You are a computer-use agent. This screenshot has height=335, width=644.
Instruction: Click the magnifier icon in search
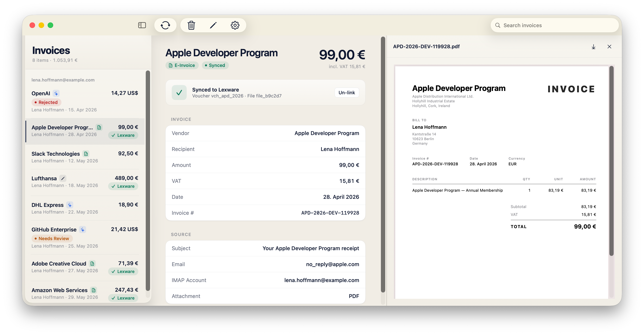(497, 25)
